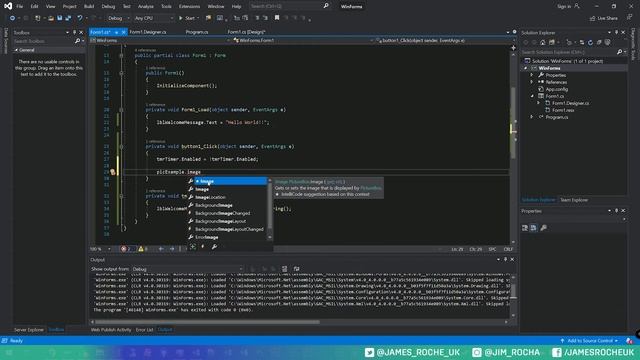Screen dimensions: 640x360
Task: Expand the Program.cs tree node
Action: pos(532,117)
